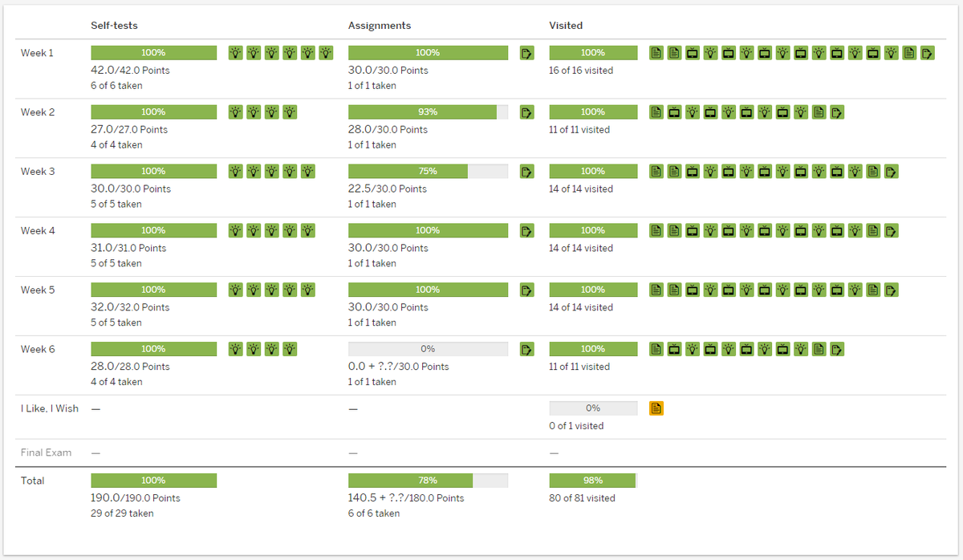Image resolution: width=963 pixels, height=560 pixels.
Task: Click the orange document icon for I Like, I Wish
Action: [656, 408]
